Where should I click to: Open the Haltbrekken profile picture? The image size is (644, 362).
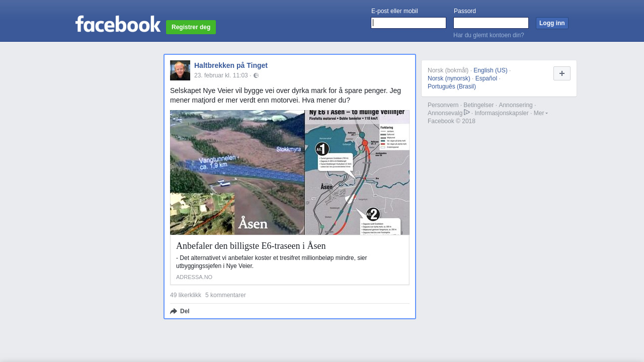[180, 70]
